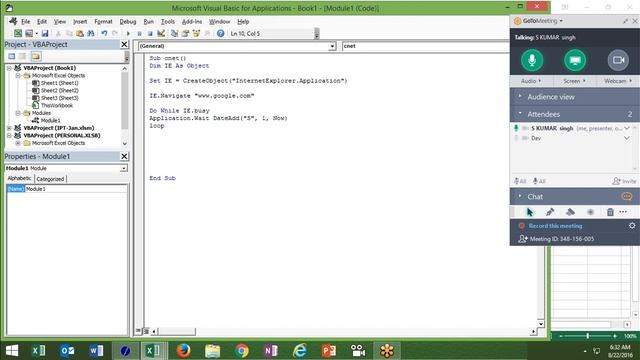Expand VBAProject (IPT-Jan.xlsm) tree node

[9, 128]
